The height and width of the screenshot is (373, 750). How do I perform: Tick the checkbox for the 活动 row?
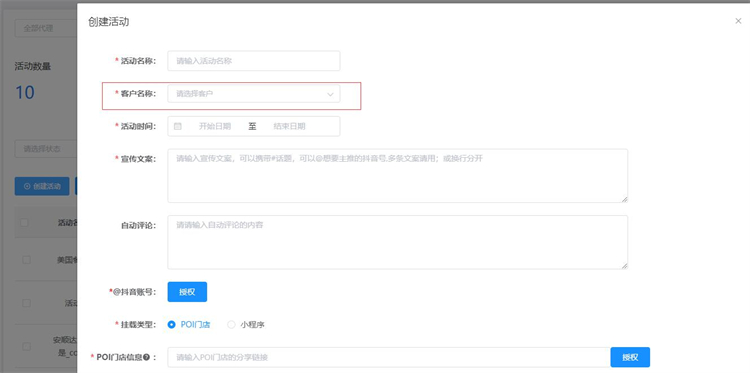[x=26, y=303]
